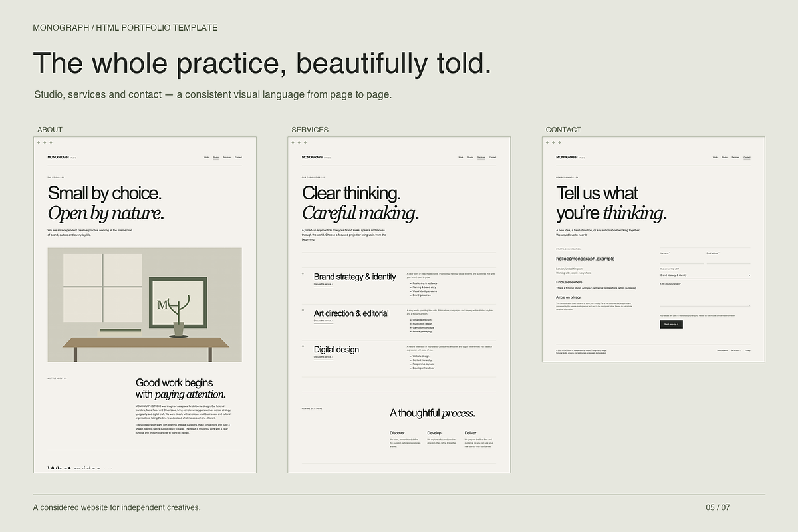This screenshot has width=798, height=532.
Task: Open the 'What can we help with' dropdown
Action: tap(705, 275)
